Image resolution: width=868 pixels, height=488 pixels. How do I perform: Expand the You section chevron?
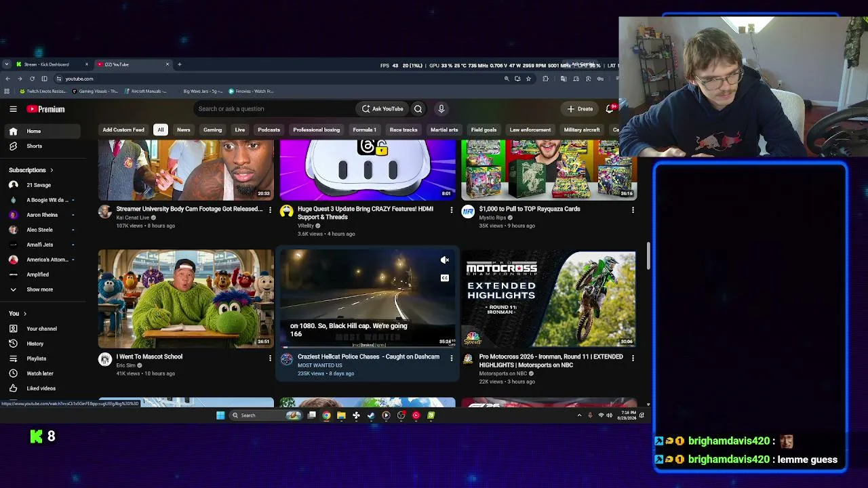coord(25,314)
